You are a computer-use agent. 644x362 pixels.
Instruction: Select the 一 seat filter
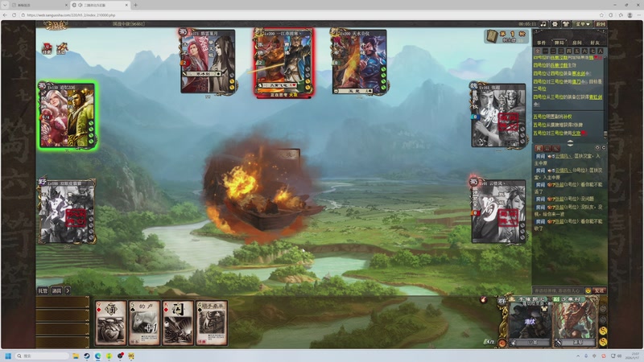tap(546, 51)
